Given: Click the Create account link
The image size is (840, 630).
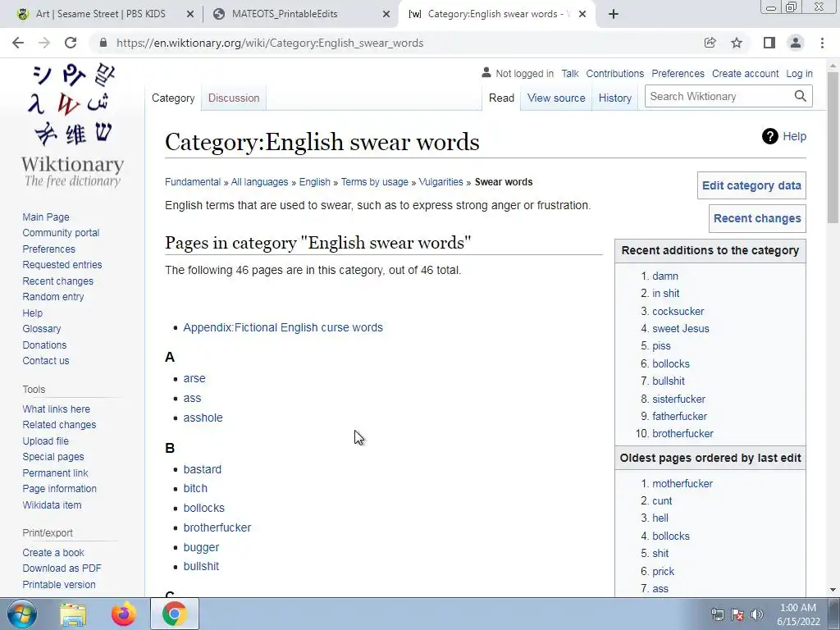Looking at the screenshot, I should [745, 73].
